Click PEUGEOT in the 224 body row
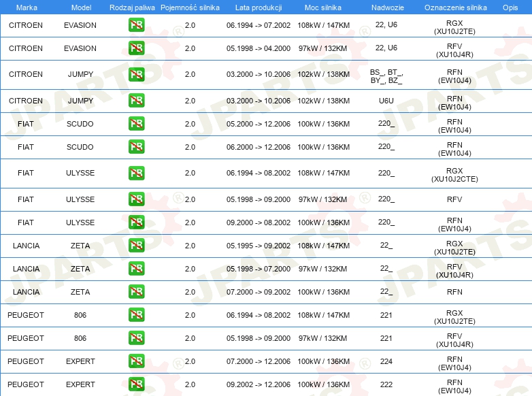 [26, 361]
